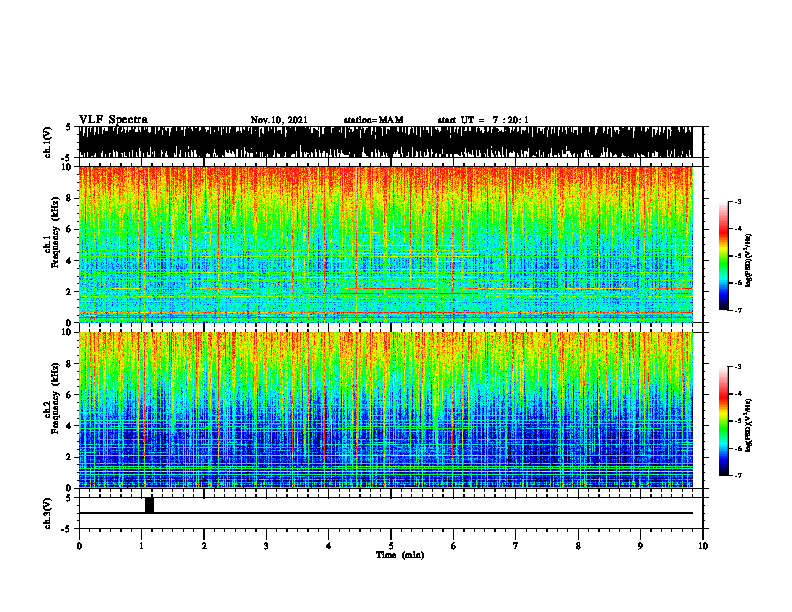Click the "8" tick on the Time axis
Viewport: 792px width, 612px height.
point(578,546)
